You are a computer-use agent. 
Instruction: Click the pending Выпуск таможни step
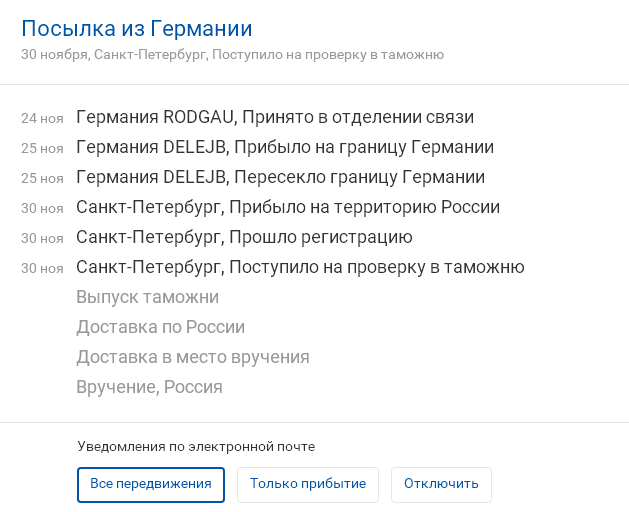tap(147, 297)
